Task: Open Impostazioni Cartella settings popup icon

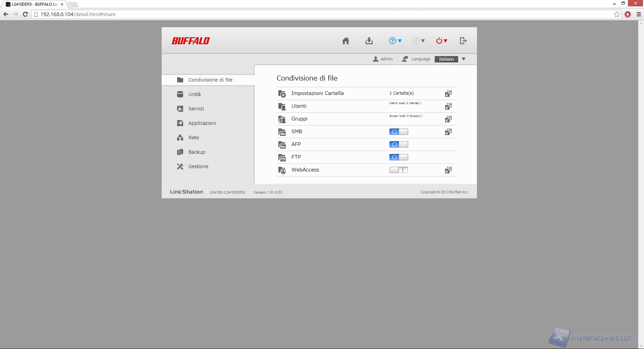Action: tap(448, 94)
